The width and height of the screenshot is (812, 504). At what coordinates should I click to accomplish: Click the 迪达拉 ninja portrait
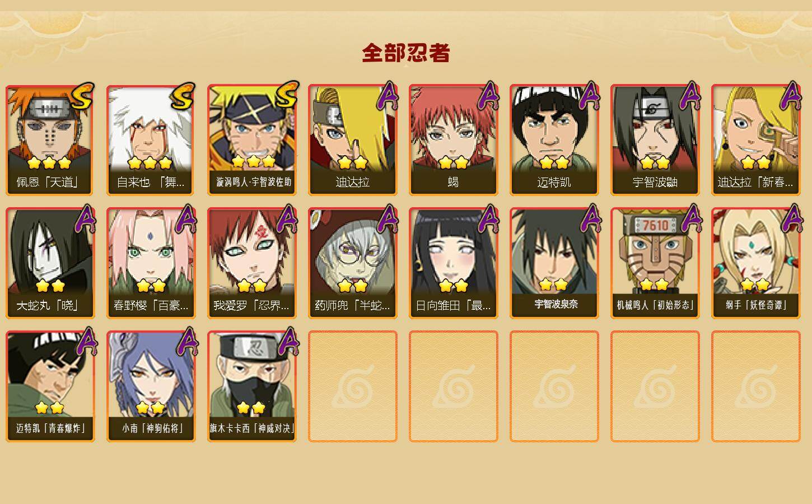(353, 140)
